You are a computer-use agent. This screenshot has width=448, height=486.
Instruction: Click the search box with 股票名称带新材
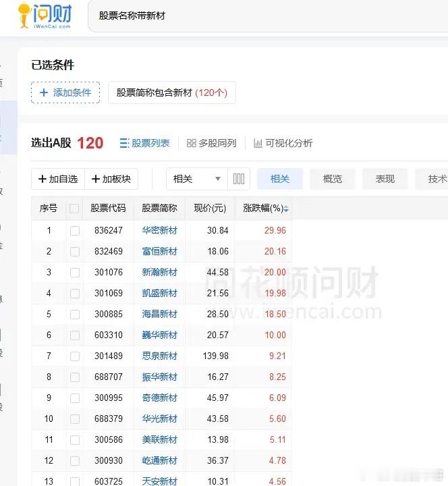268,16
